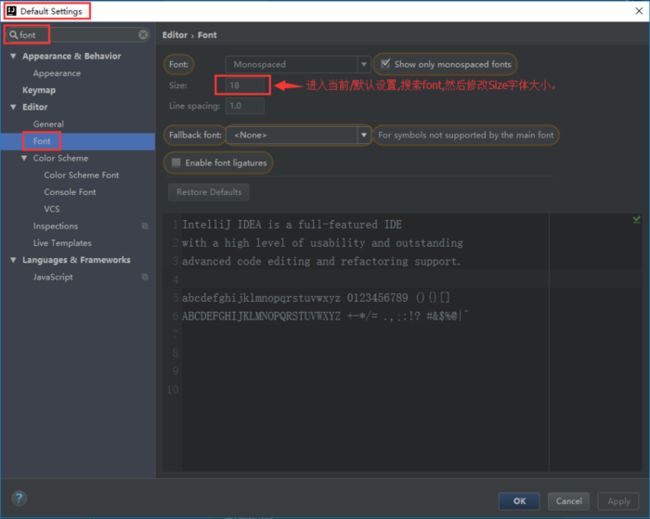Viewport: 650px width, 519px height.
Task: Click the Apply button
Action: pos(618,501)
